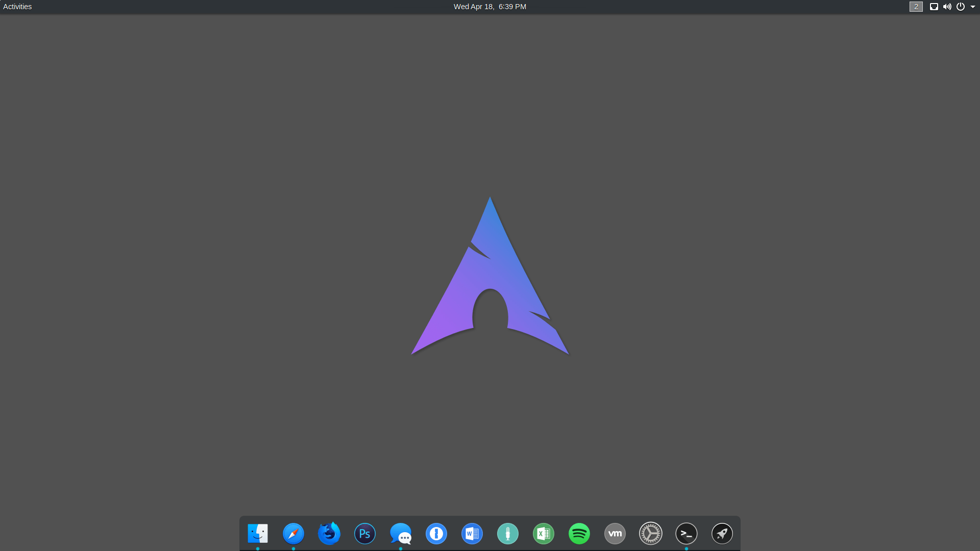Mute audio via the speaker icon
The image size is (980, 551).
(947, 7)
